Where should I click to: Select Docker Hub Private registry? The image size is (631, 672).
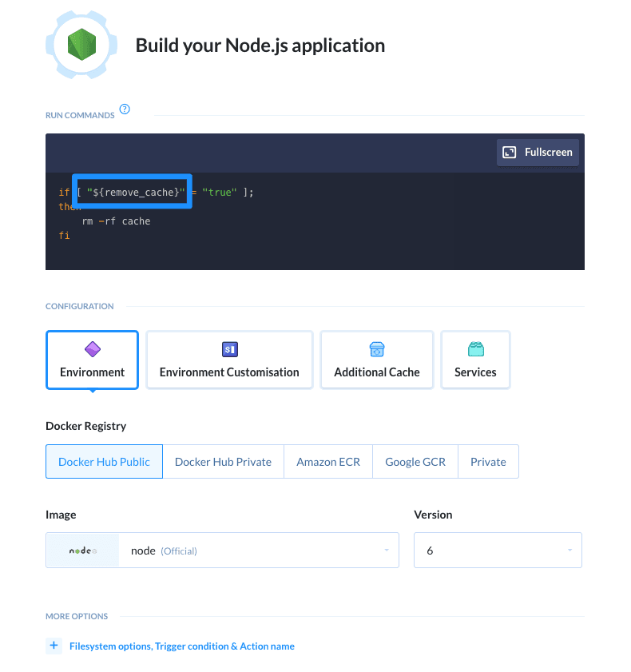pyautogui.click(x=223, y=462)
